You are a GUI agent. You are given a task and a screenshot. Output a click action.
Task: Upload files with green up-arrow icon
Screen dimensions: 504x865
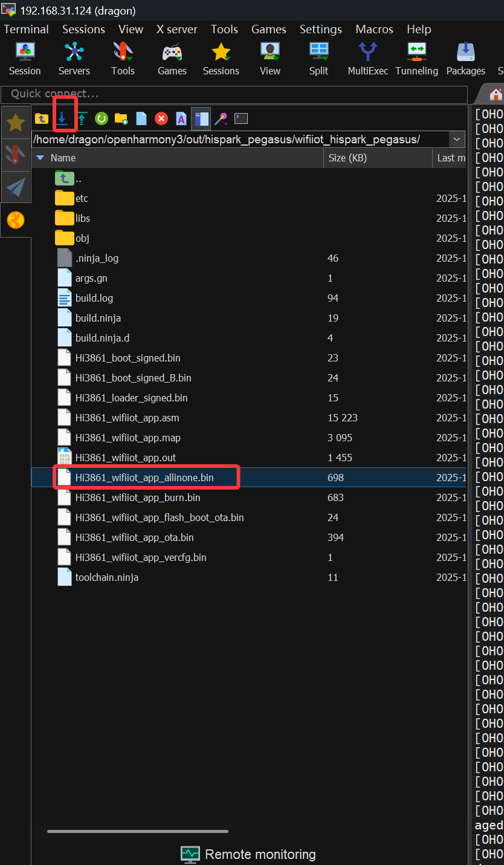point(82,118)
